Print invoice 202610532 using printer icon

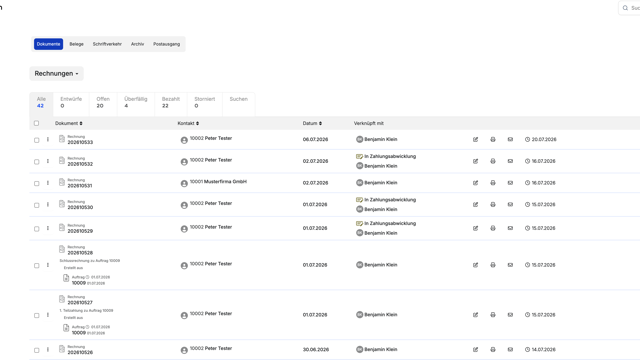pyautogui.click(x=493, y=161)
